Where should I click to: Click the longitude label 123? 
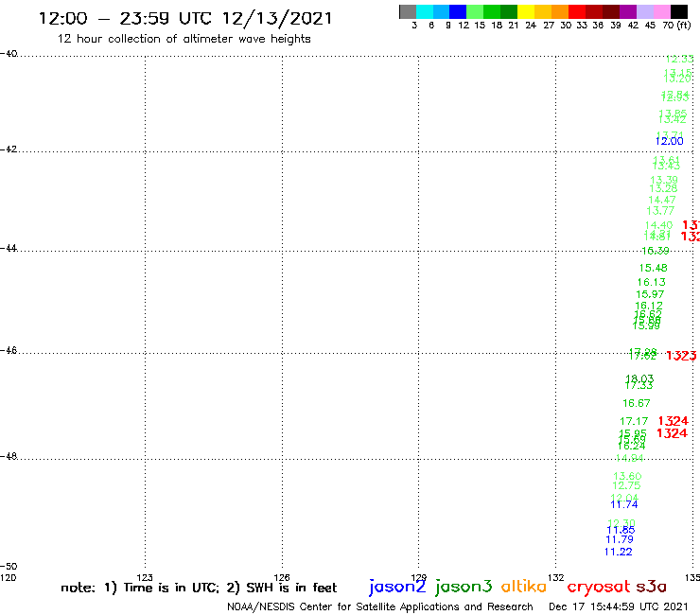click(145, 577)
